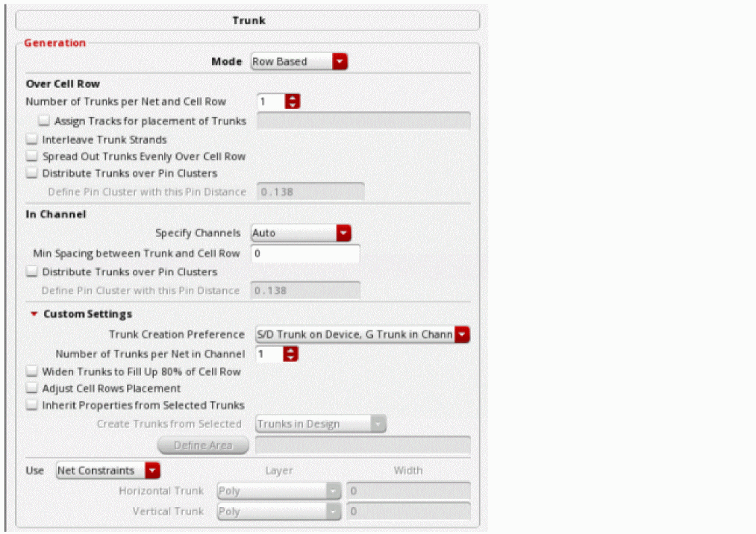Toggle In Channel Distribute Trunks over Pin Clusters
The height and width of the screenshot is (534, 756).
(x=32, y=271)
